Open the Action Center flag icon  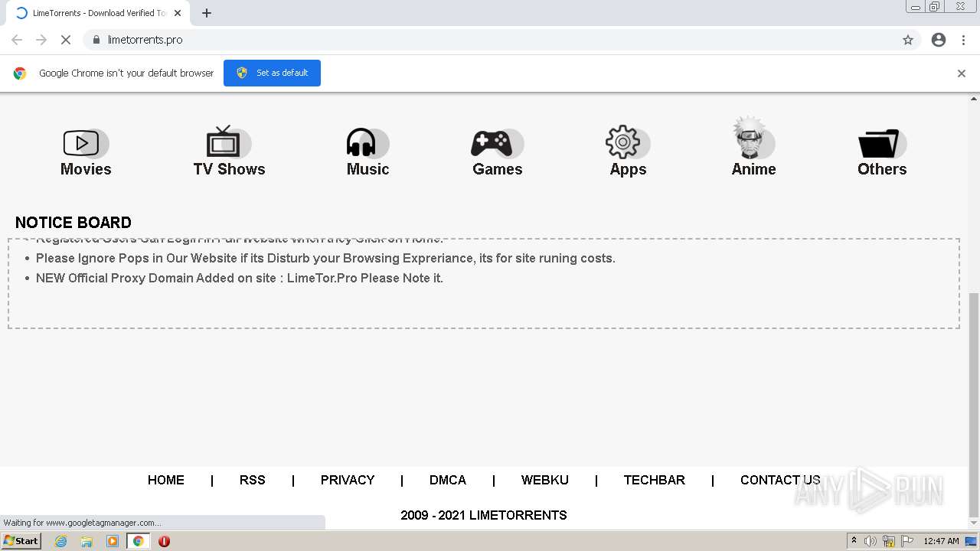[x=907, y=541]
